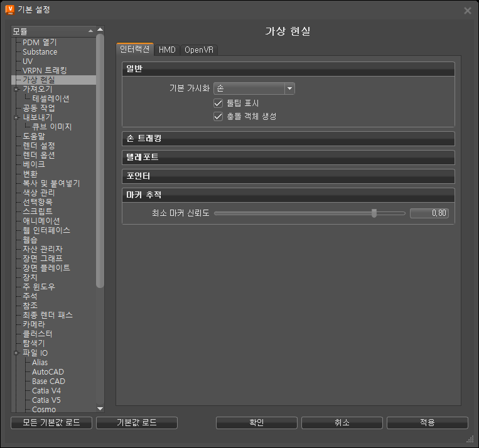The width and height of the screenshot is (479, 448).
Task: Select 애니메이션 module
Action: coord(41,221)
